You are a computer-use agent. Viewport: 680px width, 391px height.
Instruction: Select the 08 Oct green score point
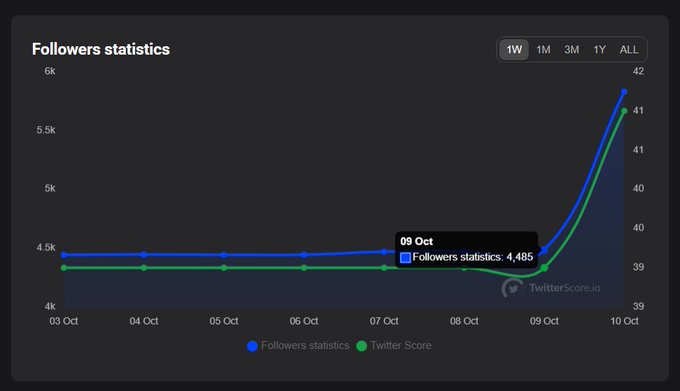[464, 269]
